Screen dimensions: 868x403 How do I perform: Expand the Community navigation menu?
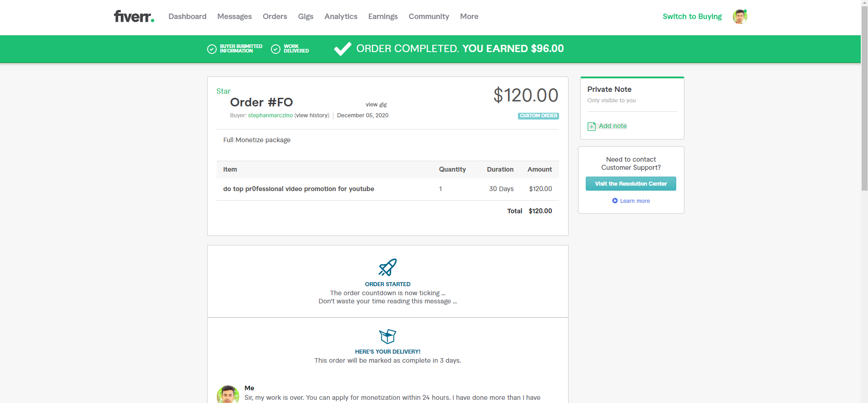point(429,17)
